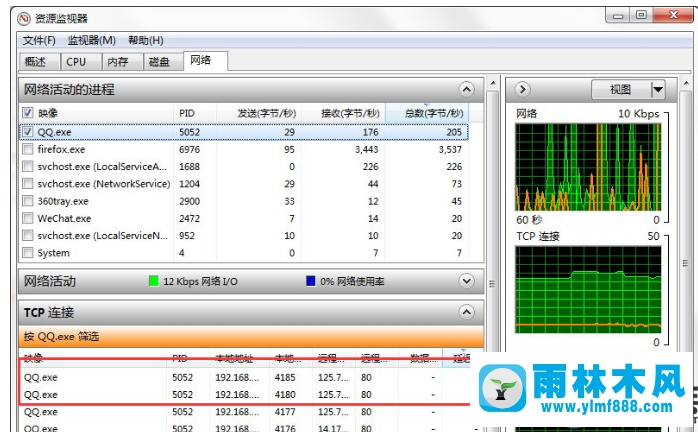Open the 监视器(M) menu

coord(92,41)
